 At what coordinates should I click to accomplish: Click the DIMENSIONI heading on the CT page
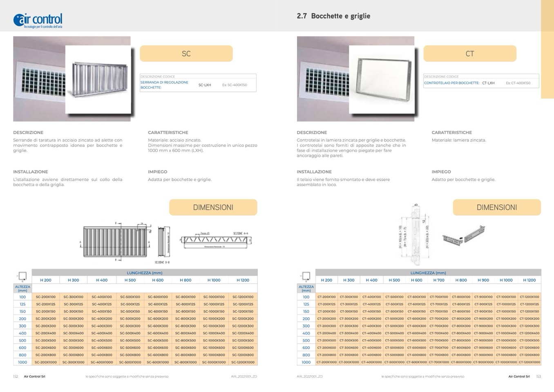(496, 207)
